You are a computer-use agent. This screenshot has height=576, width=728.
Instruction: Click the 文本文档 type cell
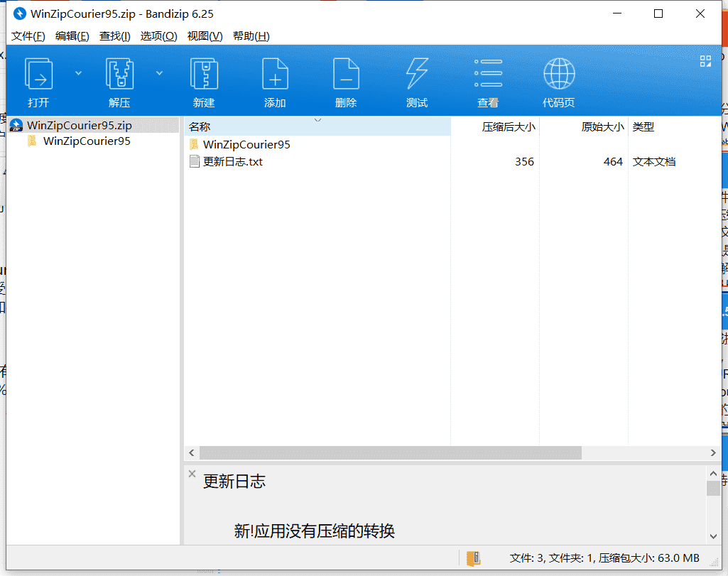click(x=653, y=161)
